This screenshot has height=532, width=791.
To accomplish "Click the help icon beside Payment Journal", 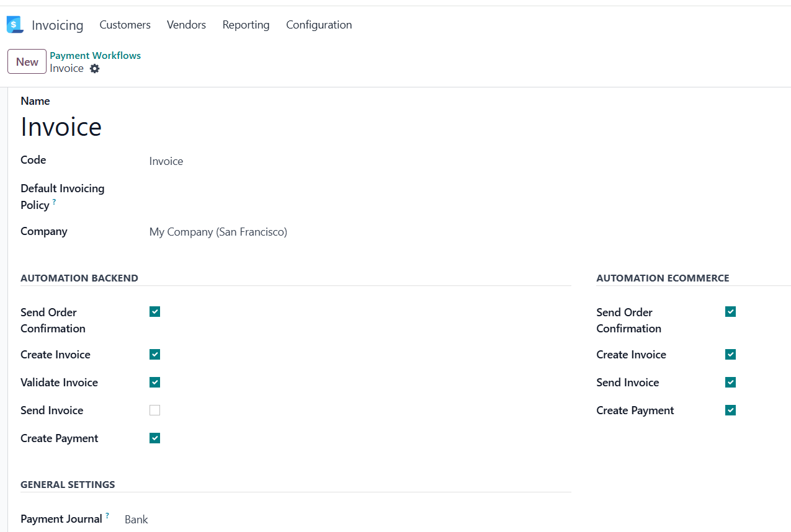I will [107, 515].
